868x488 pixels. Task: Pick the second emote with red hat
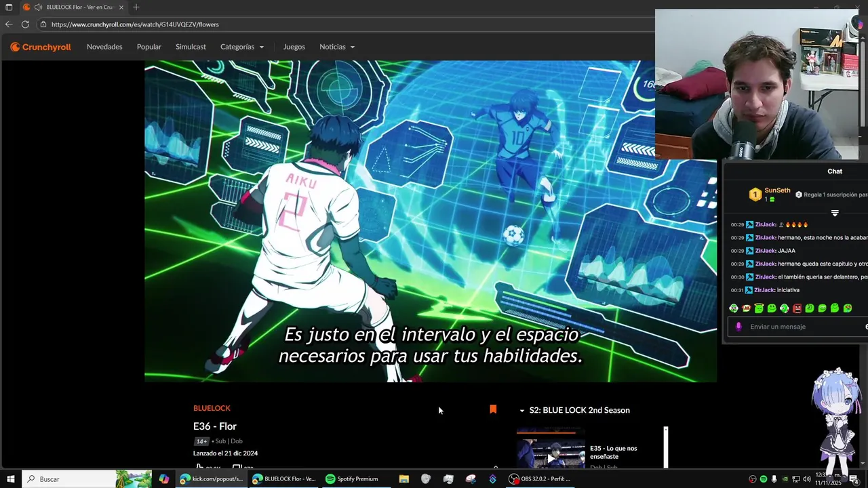[x=747, y=308]
